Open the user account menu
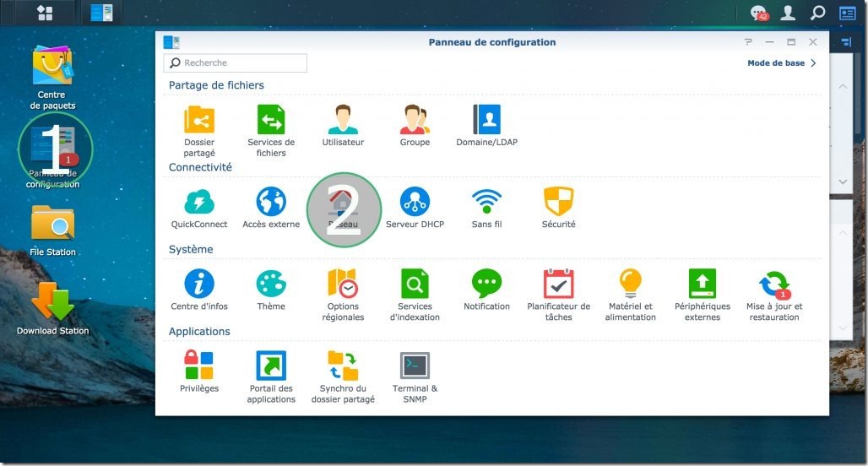Image resolution: width=868 pixels, height=466 pixels. [788, 13]
